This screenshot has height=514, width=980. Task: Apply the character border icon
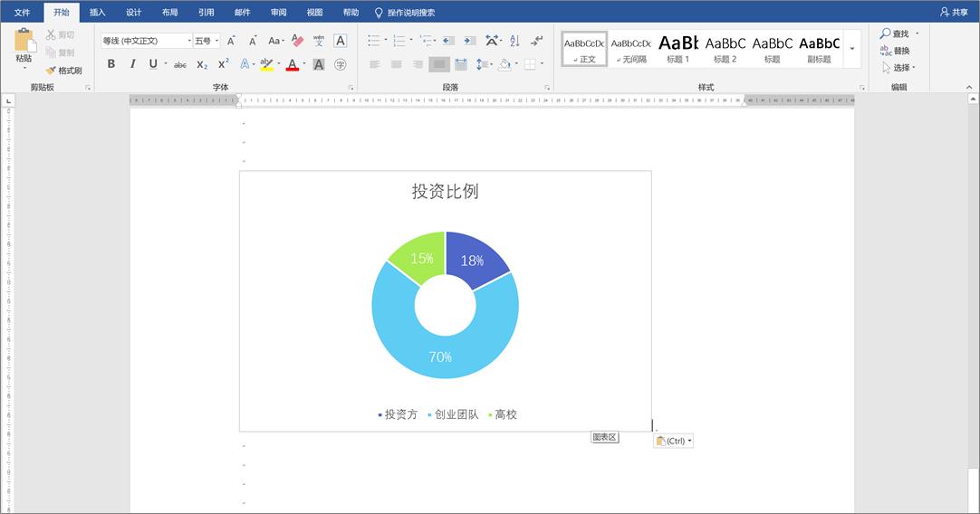(340, 41)
